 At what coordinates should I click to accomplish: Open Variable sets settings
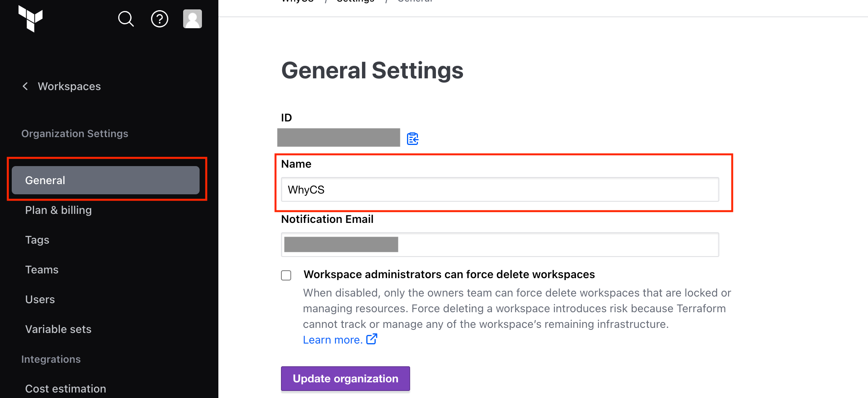[58, 329]
